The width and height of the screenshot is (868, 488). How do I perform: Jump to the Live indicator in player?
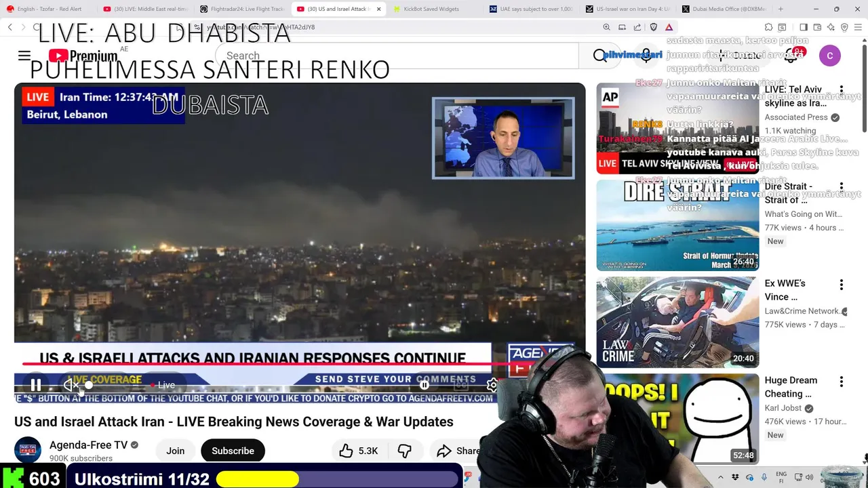pyautogui.click(x=163, y=385)
